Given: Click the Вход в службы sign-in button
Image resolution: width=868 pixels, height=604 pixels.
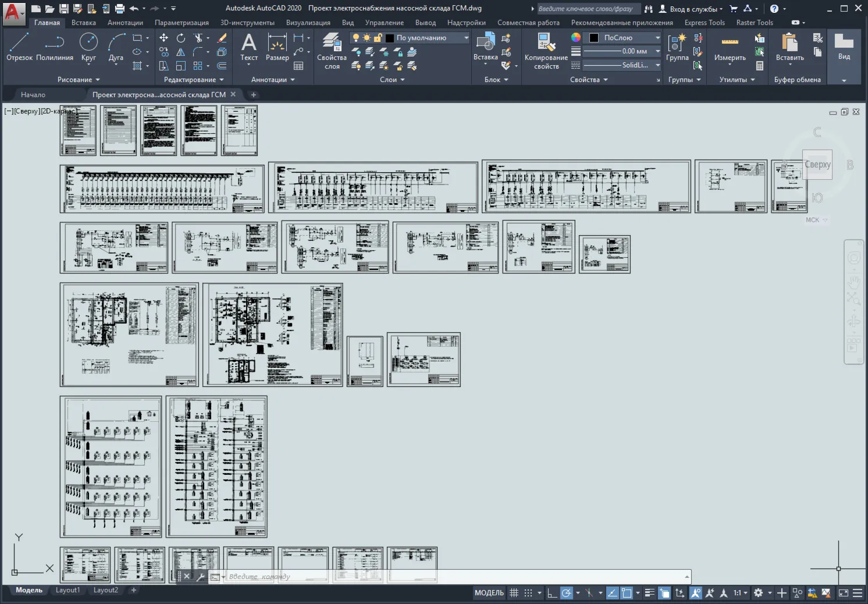Looking at the screenshot, I should pos(691,9).
